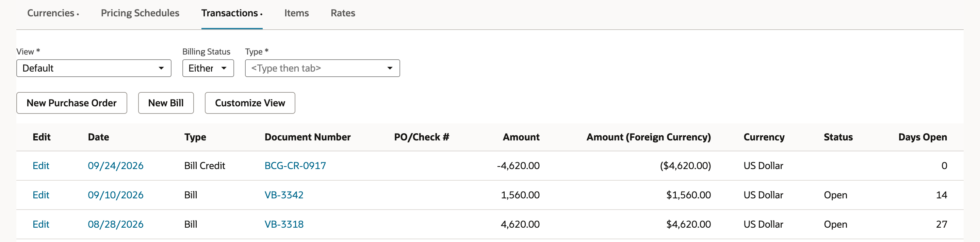980x242 pixels.
Task: Click the Days Open column header
Action: pos(922,137)
